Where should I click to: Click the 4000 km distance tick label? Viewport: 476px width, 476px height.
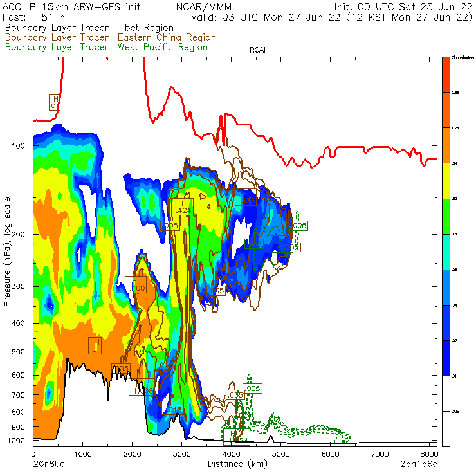(x=231, y=454)
